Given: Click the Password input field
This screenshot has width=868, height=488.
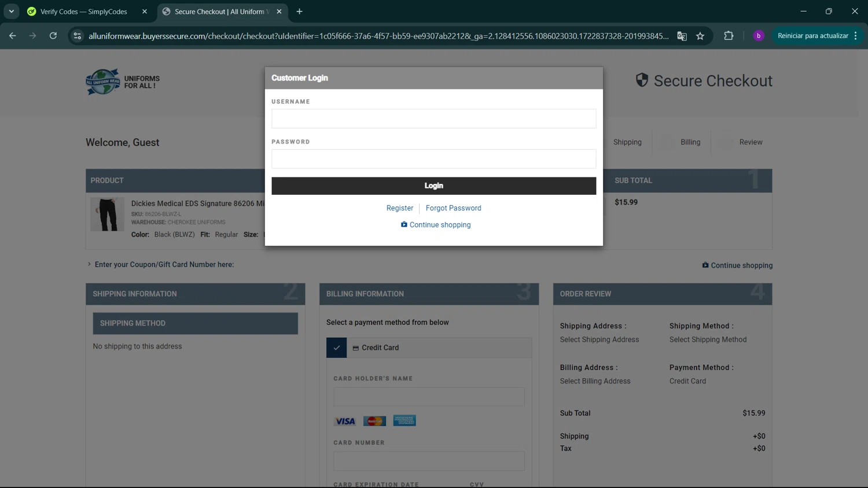Looking at the screenshot, I should coord(433,159).
